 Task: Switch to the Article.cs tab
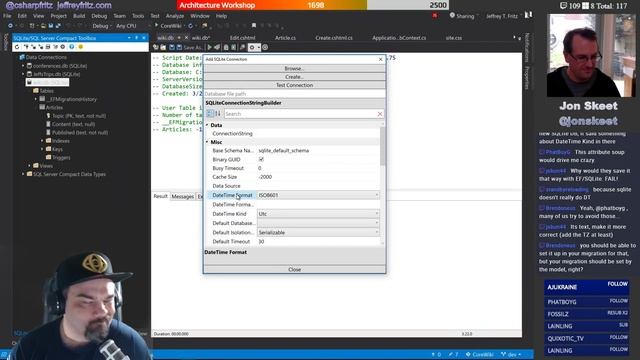(285, 38)
